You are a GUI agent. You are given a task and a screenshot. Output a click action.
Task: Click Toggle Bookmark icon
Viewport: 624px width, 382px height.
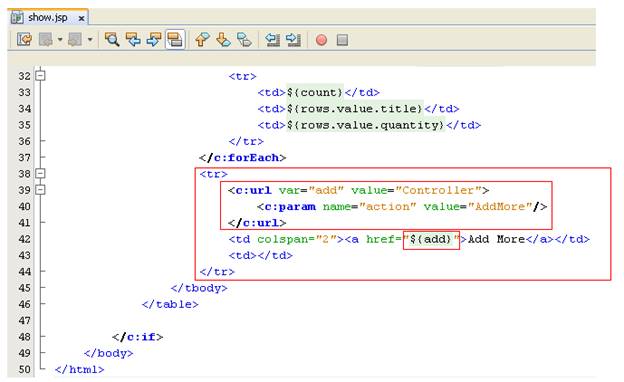click(x=244, y=39)
